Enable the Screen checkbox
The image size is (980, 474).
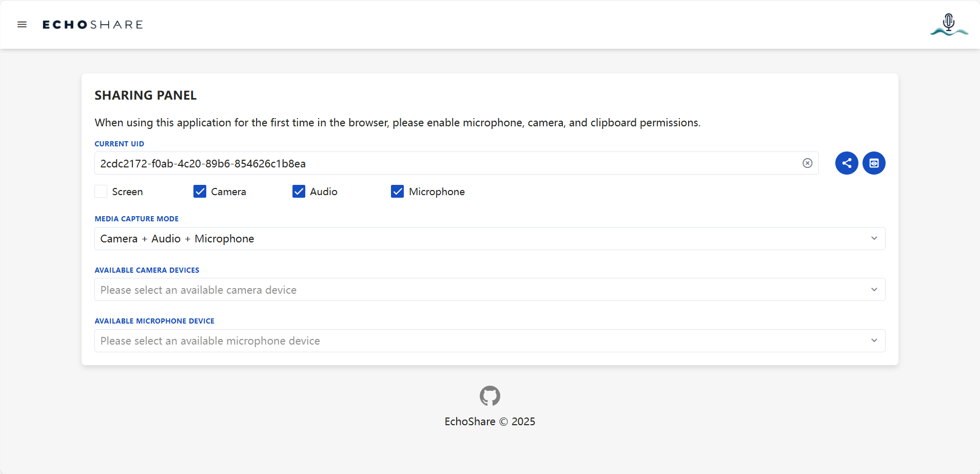[101, 191]
